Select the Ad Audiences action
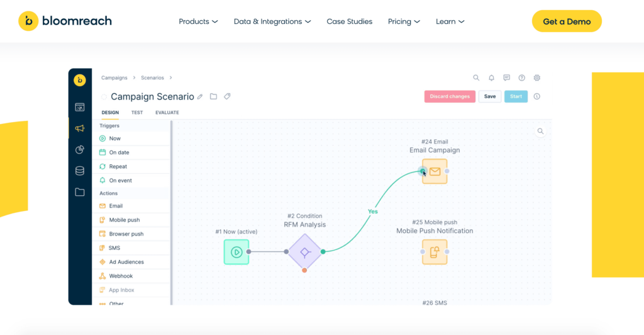Image resolution: width=644 pixels, height=335 pixels. coord(131,262)
